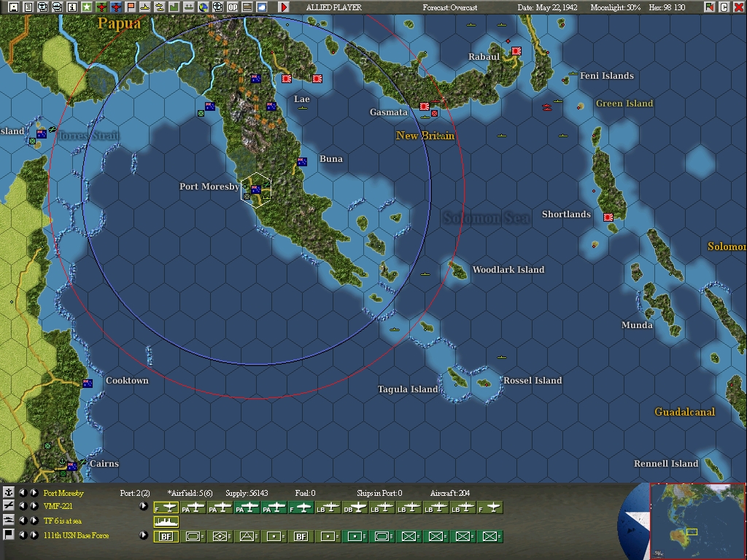Click the crosshair target toolbar icon
Viewport: 747px width, 560px height.
pos(217,7)
